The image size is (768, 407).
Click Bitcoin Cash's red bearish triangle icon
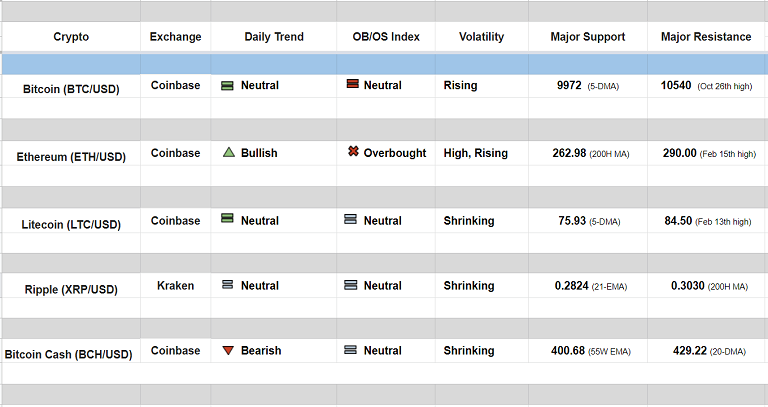228,351
